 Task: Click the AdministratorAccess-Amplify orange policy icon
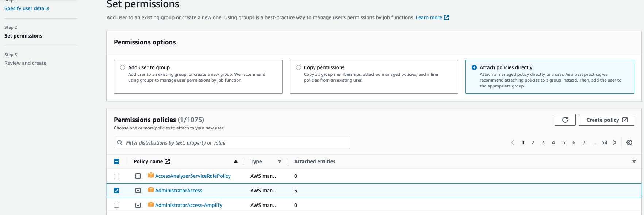click(x=151, y=205)
